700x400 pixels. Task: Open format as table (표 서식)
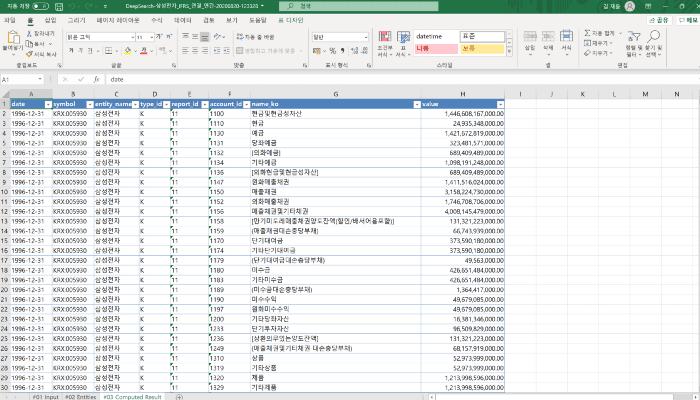403,44
